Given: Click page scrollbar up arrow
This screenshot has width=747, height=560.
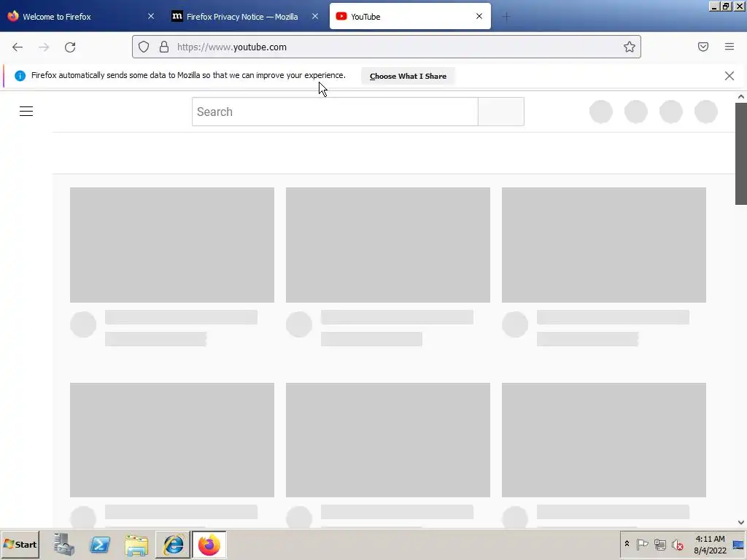Looking at the screenshot, I should [741, 97].
